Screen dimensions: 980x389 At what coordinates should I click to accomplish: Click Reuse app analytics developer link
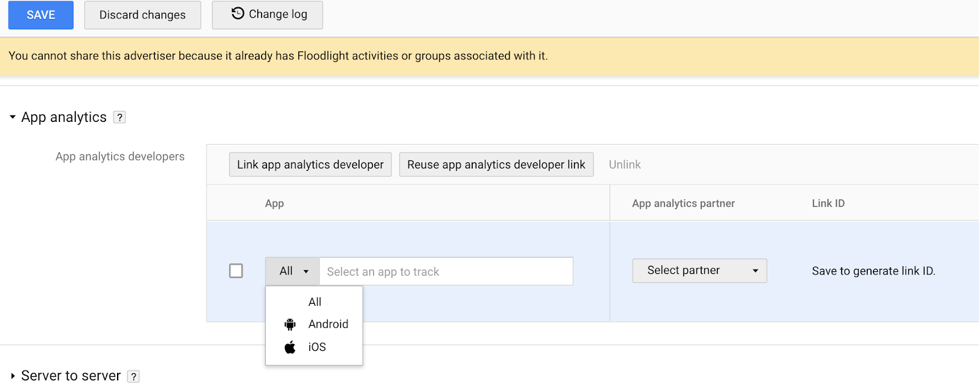click(496, 165)
